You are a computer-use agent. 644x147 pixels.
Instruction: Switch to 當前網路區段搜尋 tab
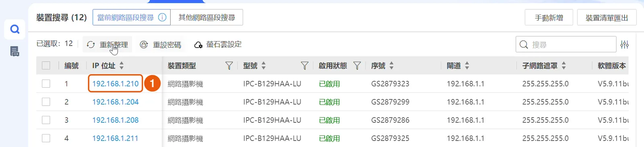click(132, 17)
